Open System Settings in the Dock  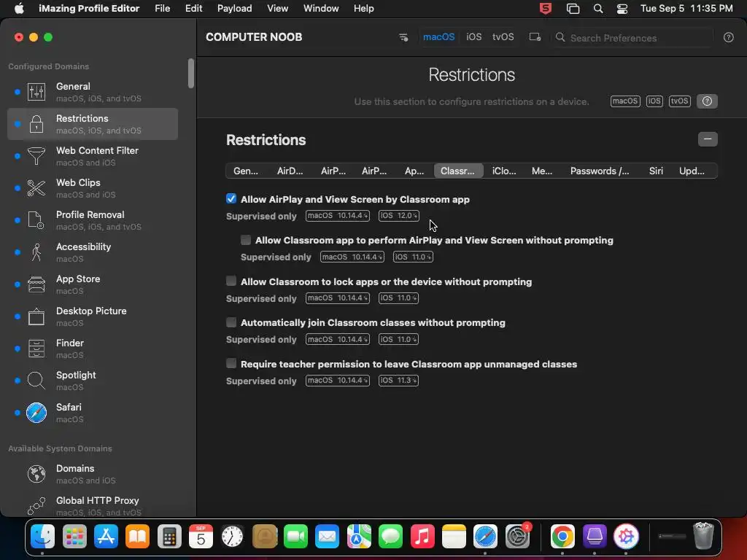tap(517, 537)
